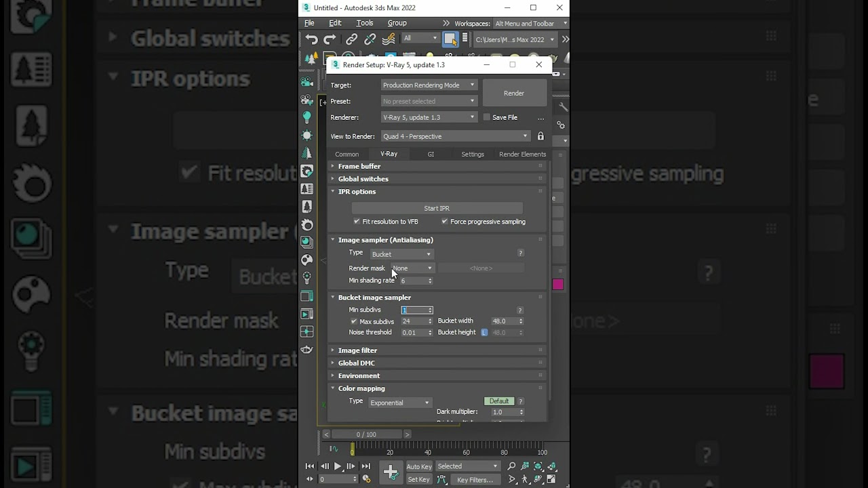Open Time Configuration clock-gear icon
Screen dimensions: 868x488
tap(366, 479)
